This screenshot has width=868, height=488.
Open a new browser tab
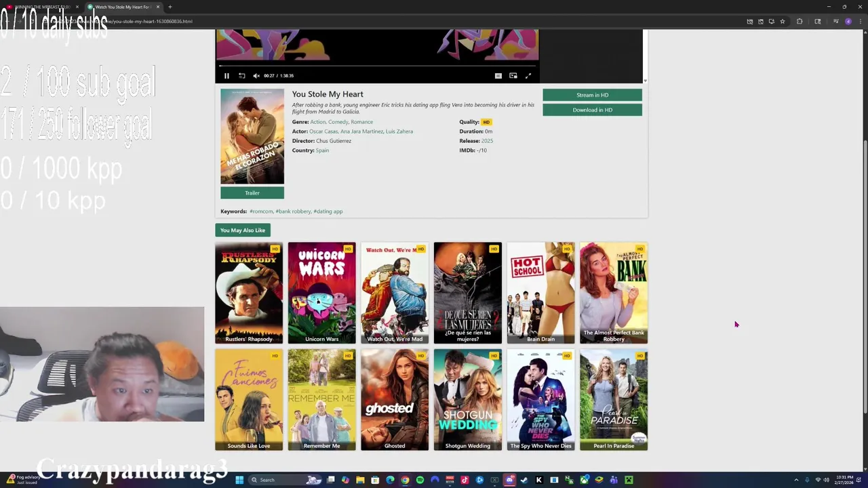[170, 7]
